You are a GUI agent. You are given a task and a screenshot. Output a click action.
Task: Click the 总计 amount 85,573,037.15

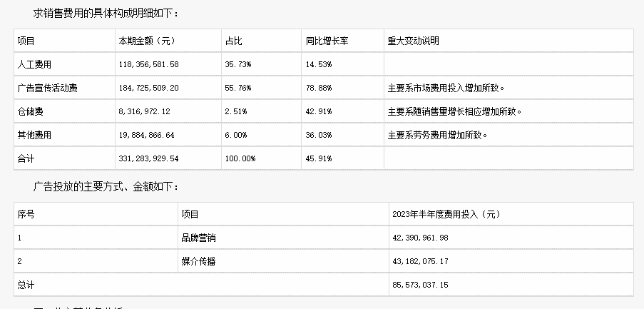420,284
